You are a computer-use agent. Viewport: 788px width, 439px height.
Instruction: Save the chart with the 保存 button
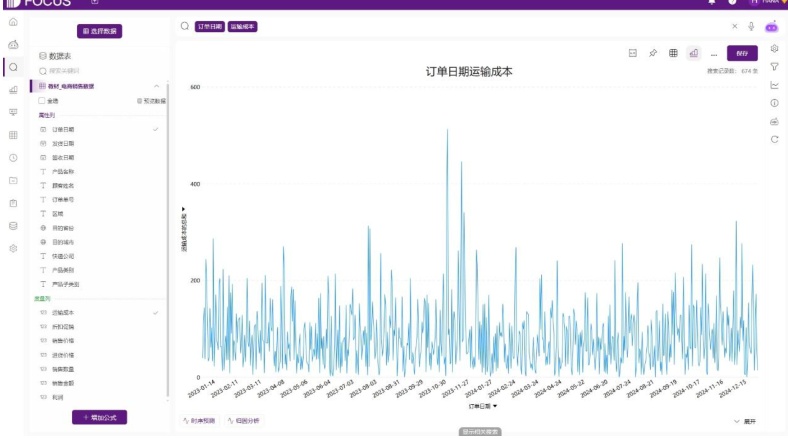pyautogui.click(x=742, y=53)
